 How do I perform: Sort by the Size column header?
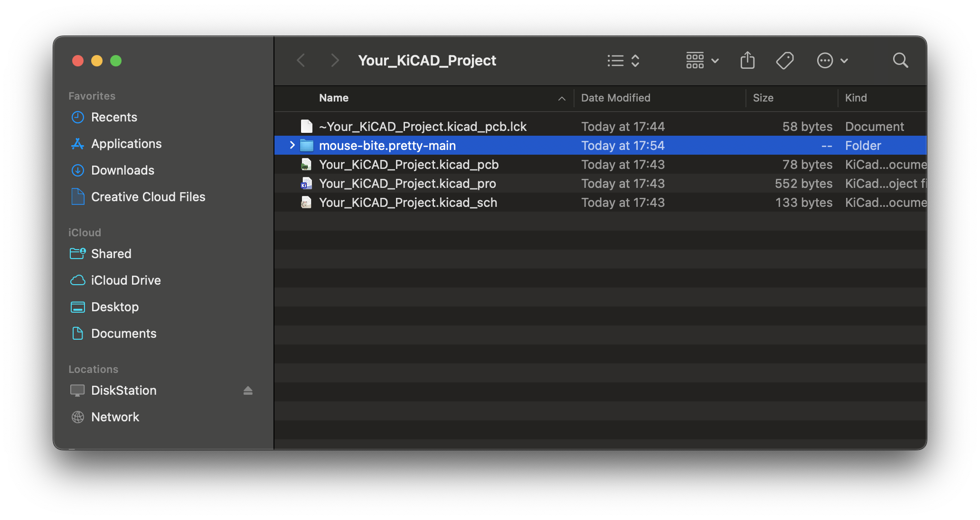(x=763, y=98)
